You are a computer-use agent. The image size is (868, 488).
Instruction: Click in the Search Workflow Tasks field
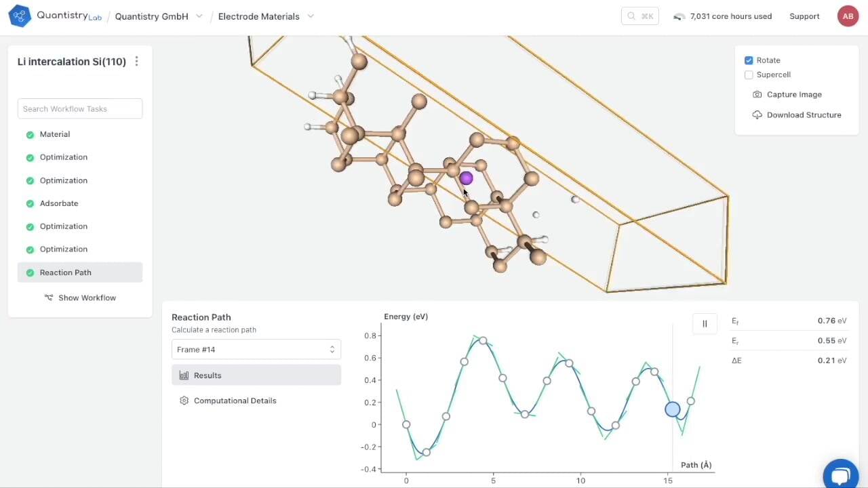click(80, 108)
